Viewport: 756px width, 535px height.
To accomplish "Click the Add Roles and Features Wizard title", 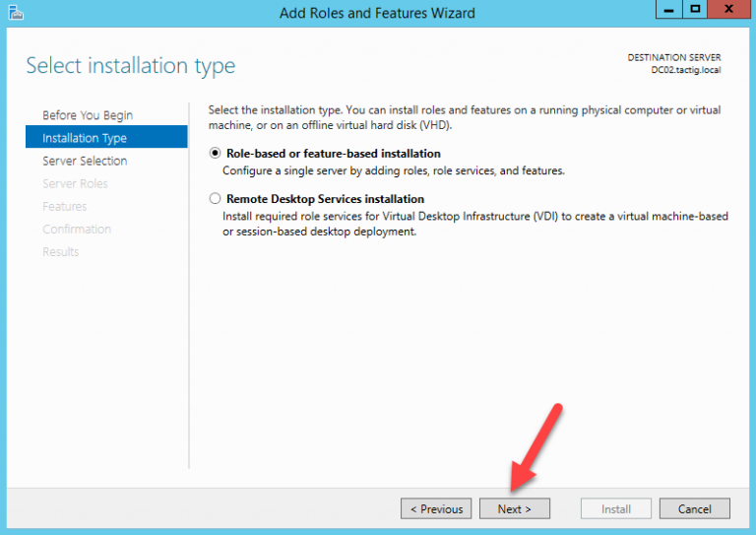I will tap(377, 13).
